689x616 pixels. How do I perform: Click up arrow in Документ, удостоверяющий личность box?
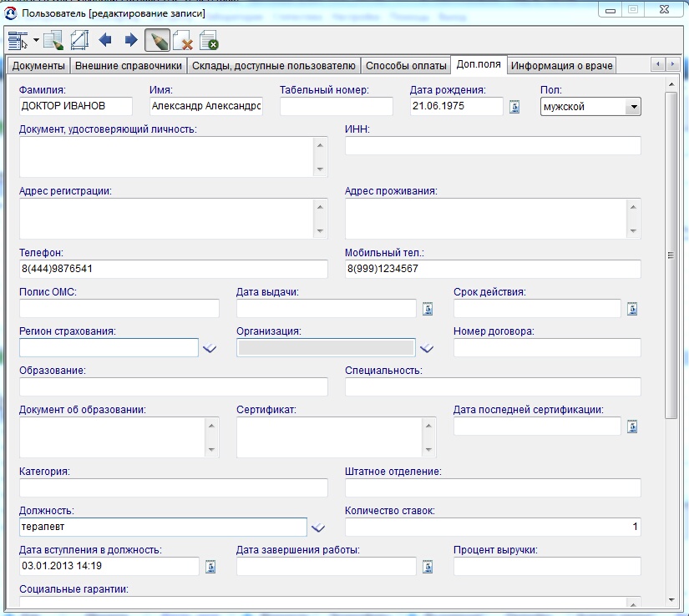tap(320, 145)
